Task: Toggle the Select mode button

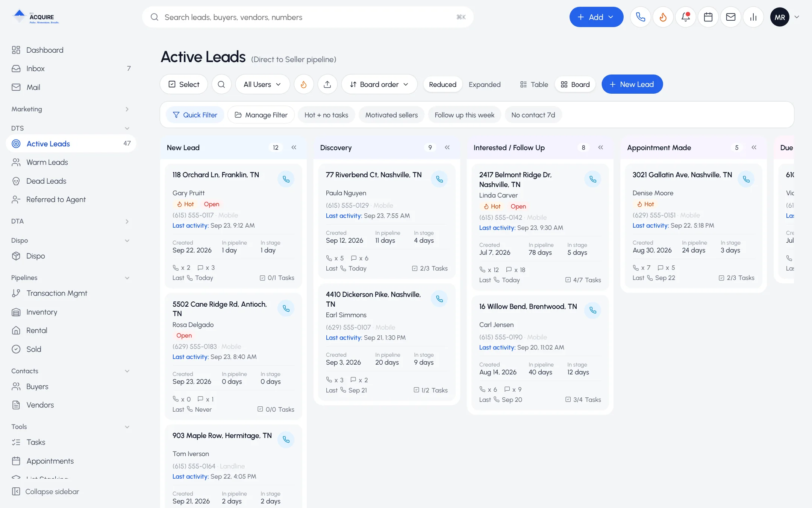Action: pos(184,84)
